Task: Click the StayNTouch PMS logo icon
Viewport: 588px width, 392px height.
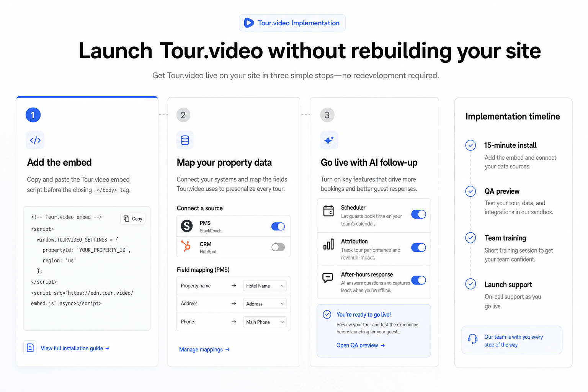Action: click(187, 226)
